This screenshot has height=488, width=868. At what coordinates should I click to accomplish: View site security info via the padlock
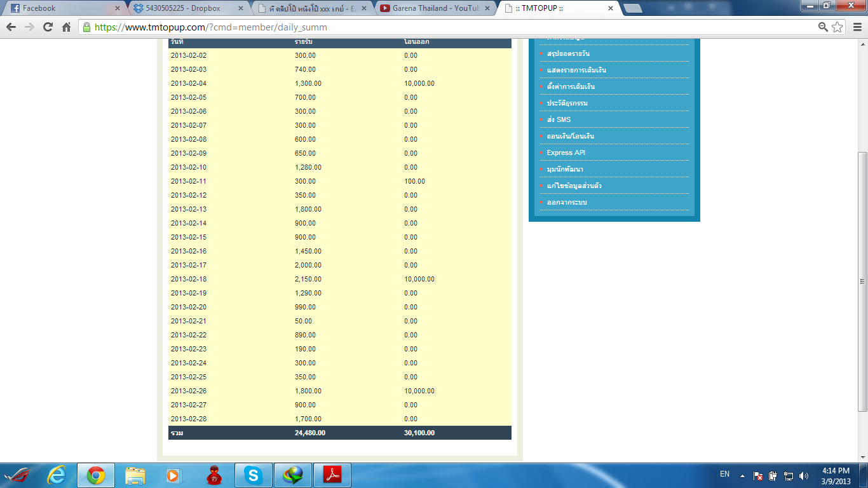(x=87, y=27)
